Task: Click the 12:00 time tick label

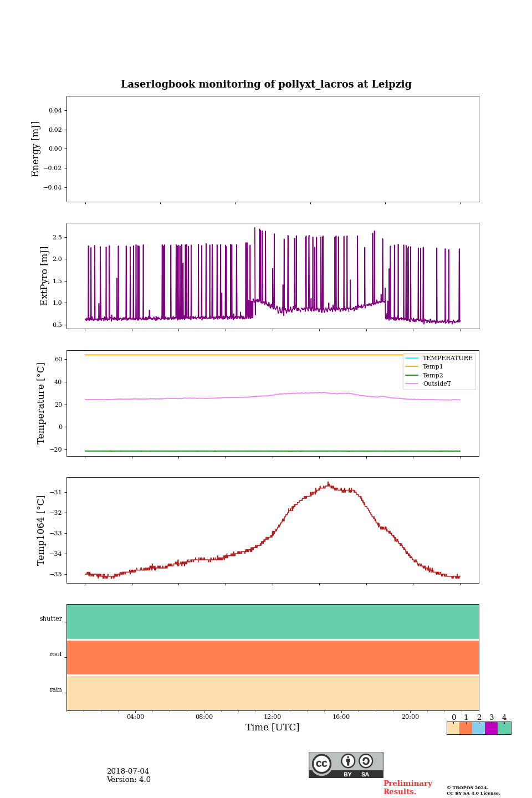Action: 273,717
